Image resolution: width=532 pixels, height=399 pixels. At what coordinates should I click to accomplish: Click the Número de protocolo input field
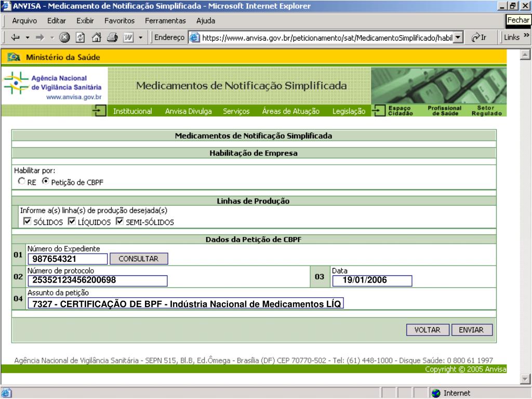tap(97, 281)
